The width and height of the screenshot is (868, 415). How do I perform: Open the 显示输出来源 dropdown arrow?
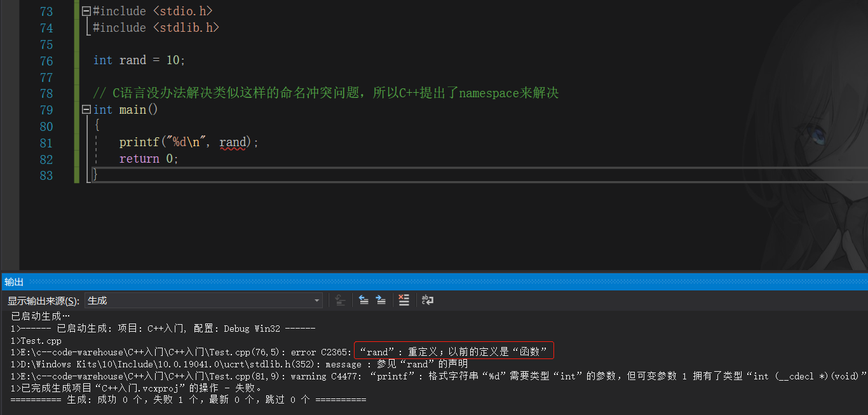[316, 300]
